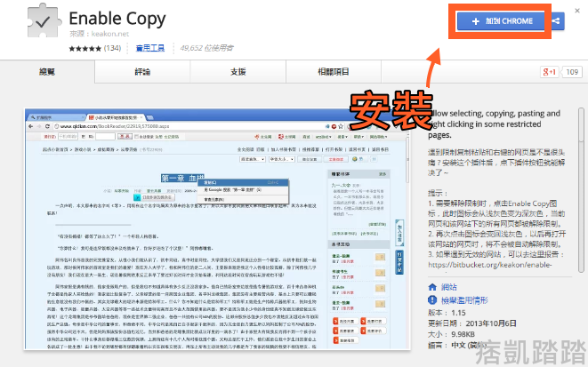Click the 更新日期：2013年10月6日 text
The width and height of the screenshot is (588, 367).
(x=472, y=323)
